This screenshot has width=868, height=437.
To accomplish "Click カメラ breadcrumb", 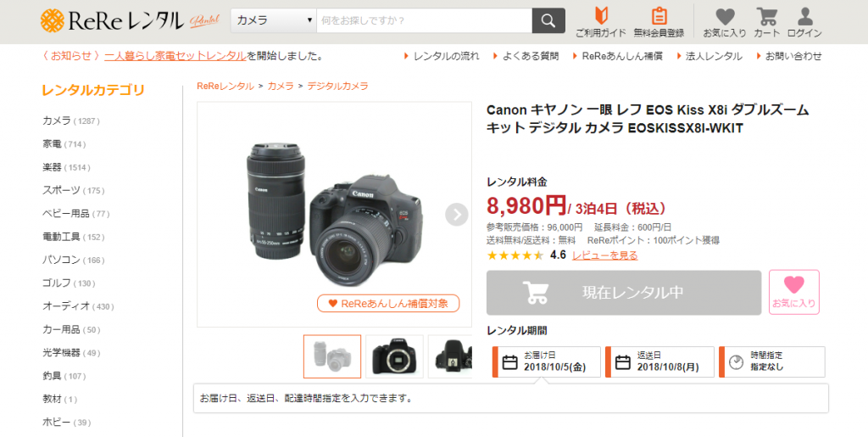I will tap(281, 86).
